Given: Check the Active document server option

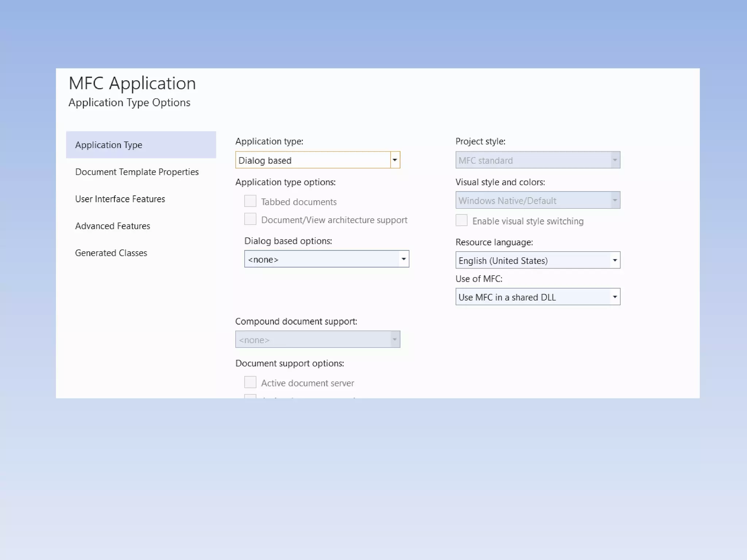Looking at the screenshot, I should [250, 382].
